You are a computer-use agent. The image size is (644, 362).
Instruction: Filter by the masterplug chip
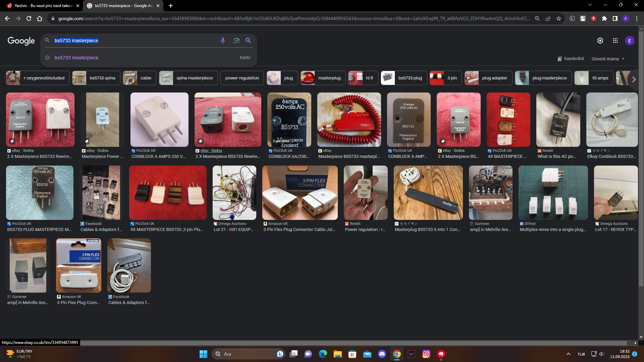(x=323, y=78)
